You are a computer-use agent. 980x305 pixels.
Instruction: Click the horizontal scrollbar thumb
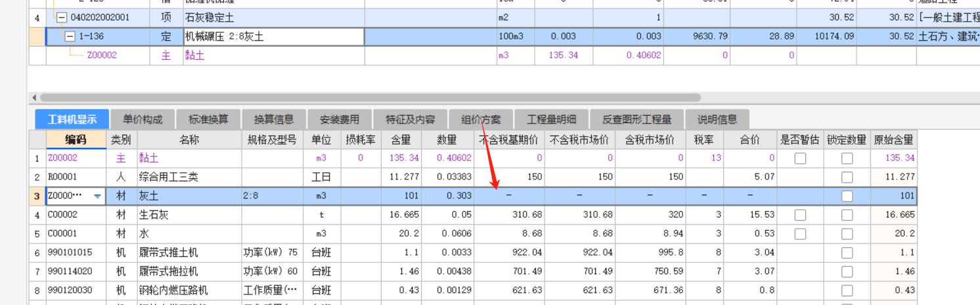(369, 97)
